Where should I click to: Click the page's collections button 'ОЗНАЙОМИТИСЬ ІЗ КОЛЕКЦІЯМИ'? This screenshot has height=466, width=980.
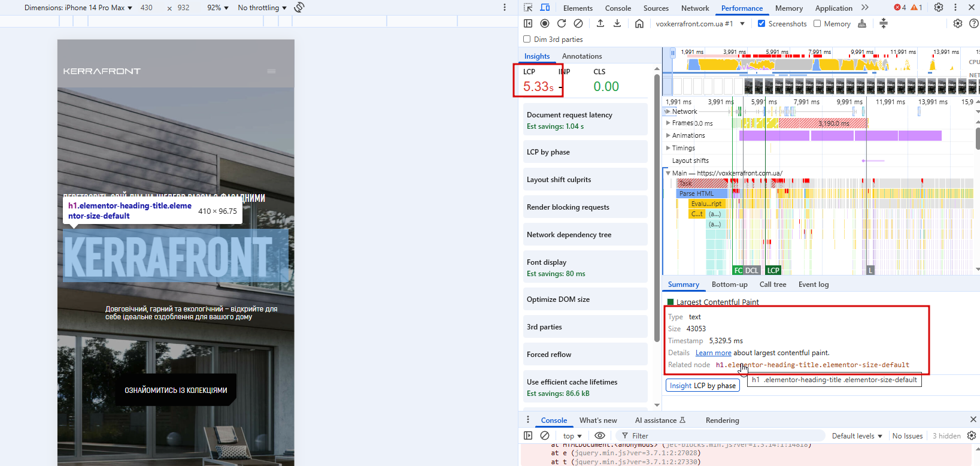(176, 390)
